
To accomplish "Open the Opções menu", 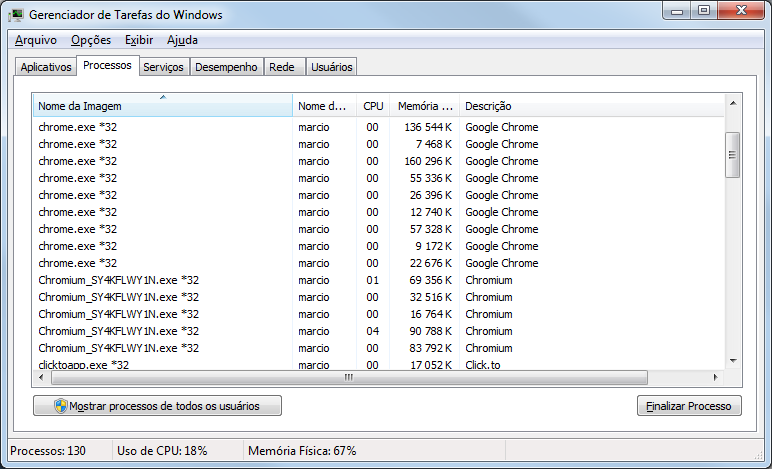I will pos(91,40).
